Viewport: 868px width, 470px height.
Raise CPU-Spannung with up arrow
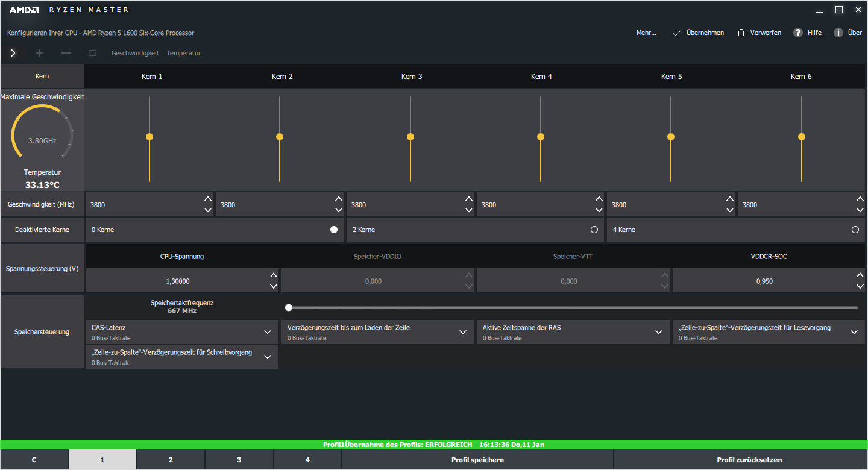pos(274,275)
